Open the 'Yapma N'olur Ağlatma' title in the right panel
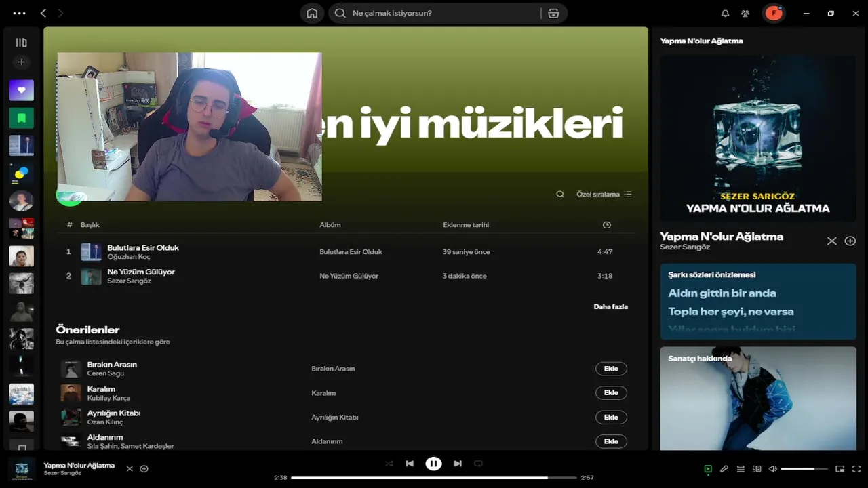This screenshot has height=488, width=868. click(x=722, y=236)
